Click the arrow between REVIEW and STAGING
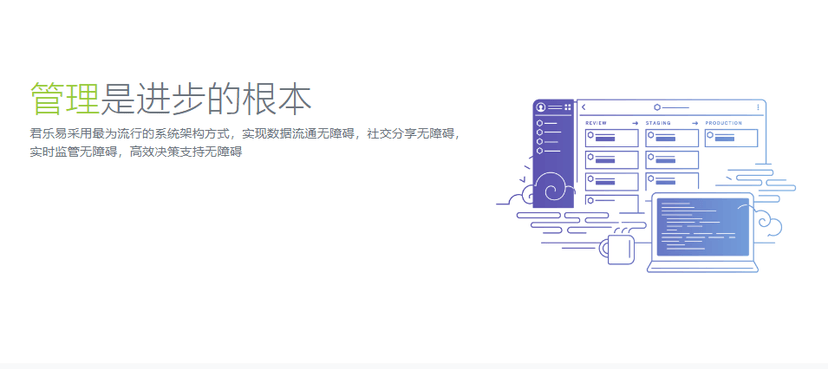The image size is (828, 369). 635,123
